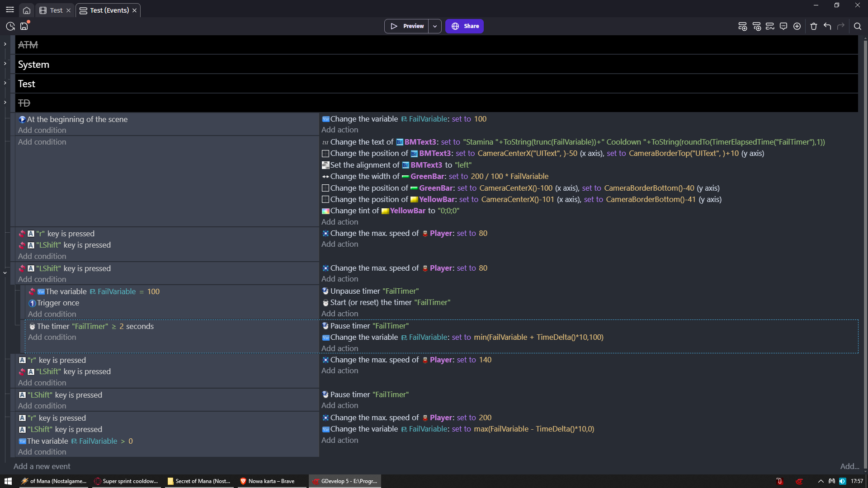
Task: Add a new empty event from toolbar
Action: pyautogui.click(x=742, y=26)
